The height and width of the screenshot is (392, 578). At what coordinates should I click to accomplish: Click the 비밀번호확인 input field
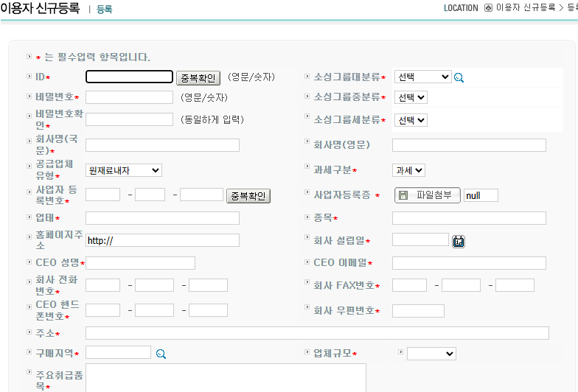click(129, 119)
